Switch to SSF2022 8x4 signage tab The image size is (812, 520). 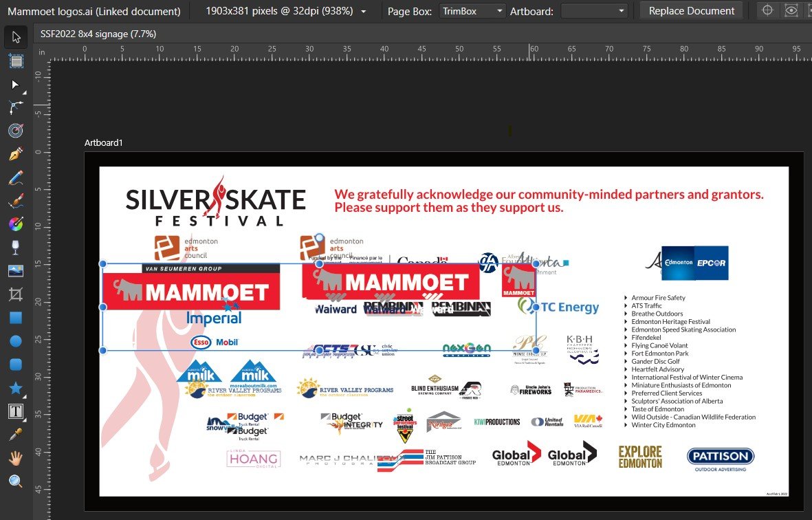[98, 34]
